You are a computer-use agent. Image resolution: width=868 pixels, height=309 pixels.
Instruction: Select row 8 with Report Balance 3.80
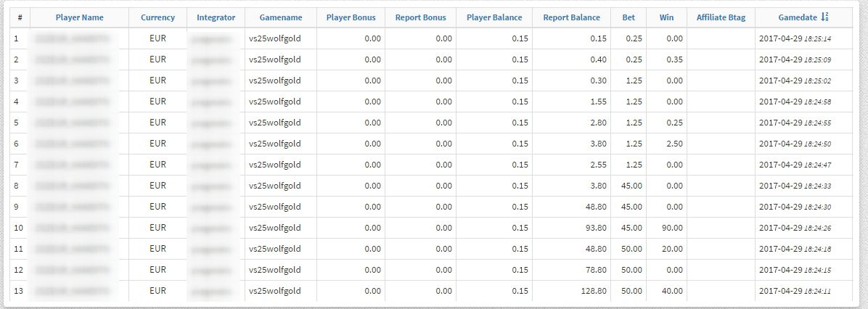[432, 186]
